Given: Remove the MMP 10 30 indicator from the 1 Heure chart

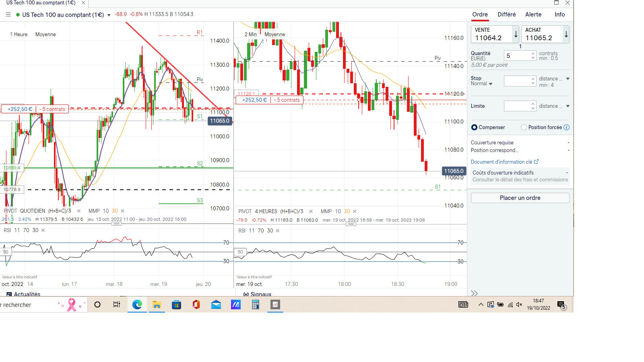Looking at the screenshot, I should (x=123, y=211).
